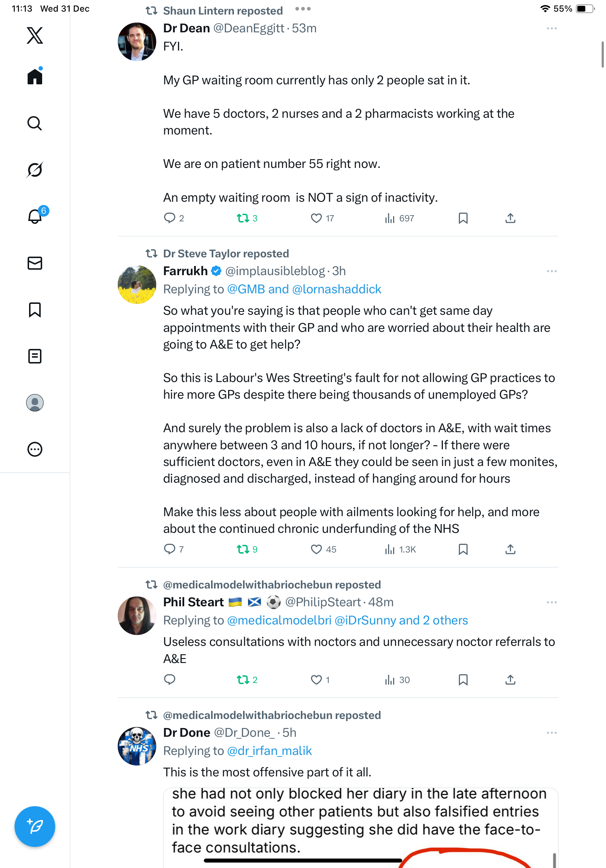Open the Grok icon in sidebar
606x868 pixels.
[x=35, y=170]
